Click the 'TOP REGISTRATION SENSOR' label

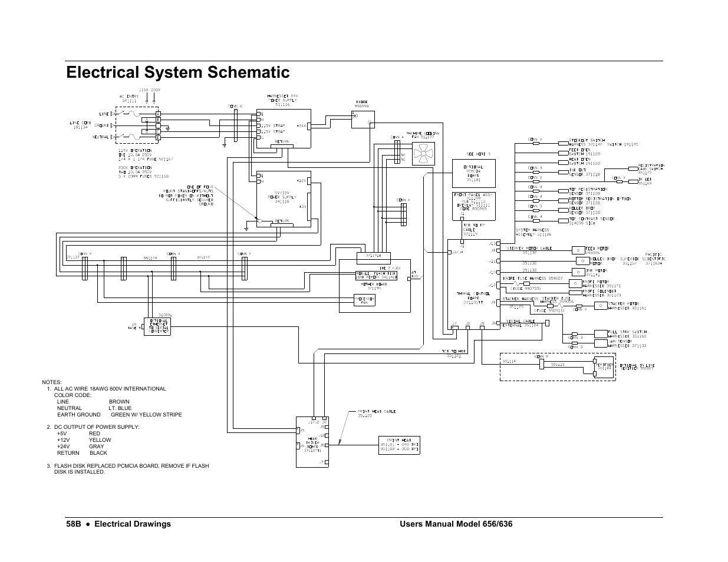[589, 191]
